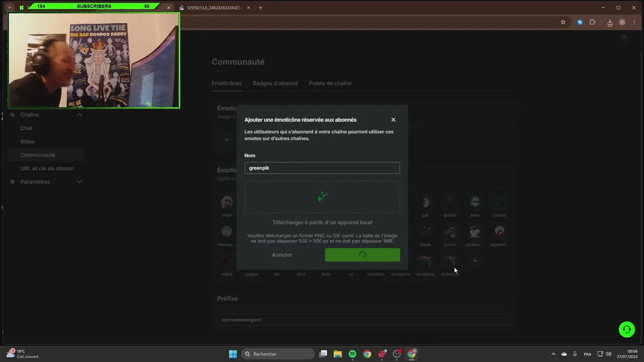Viewport: 644px width, 362px height.
Task: Open the green support chat bubble
Action: pyautogui.click(x=626, y=330)
